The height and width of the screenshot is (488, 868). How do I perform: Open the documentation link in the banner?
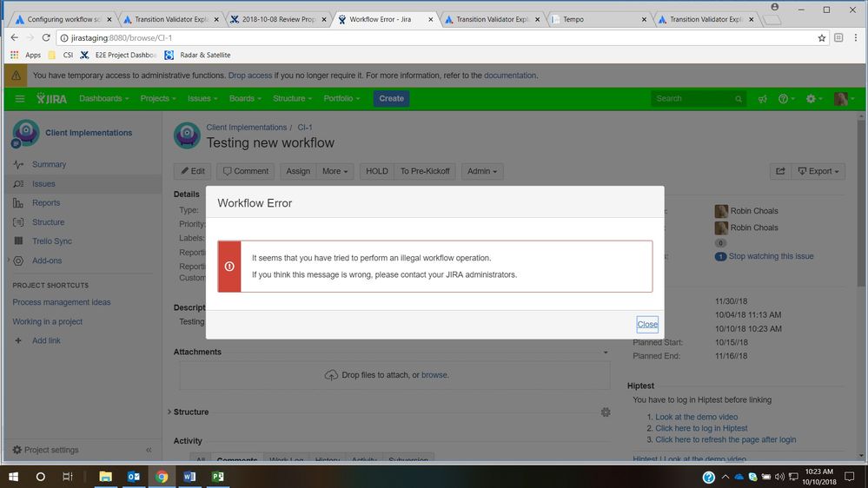click(510, 76)
